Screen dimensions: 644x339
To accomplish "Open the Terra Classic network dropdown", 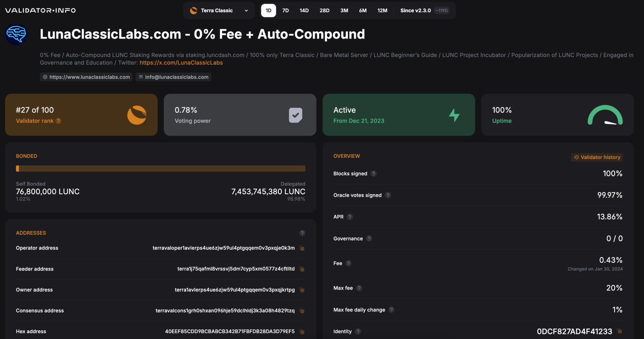I will pos(218,10).
